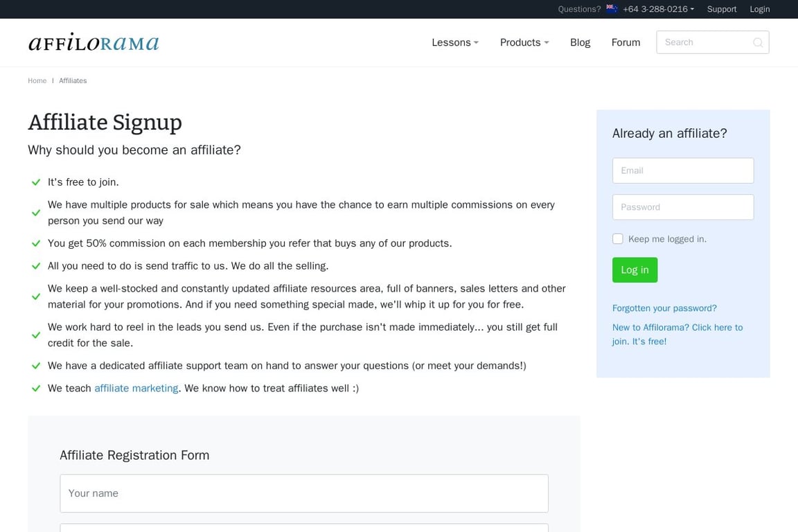Click the "Keep me logged in." label
The height and width of the screenshot is (532, 798).
coord(667,239)
